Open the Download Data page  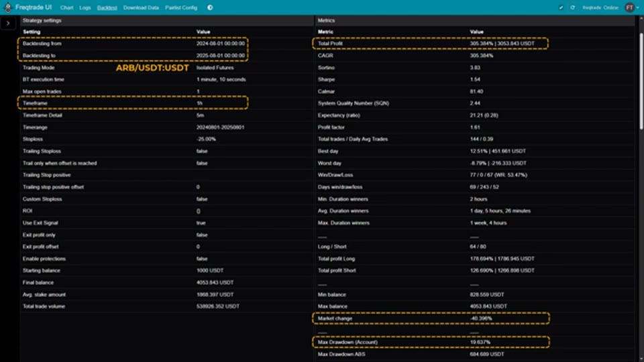coord(141,7)
